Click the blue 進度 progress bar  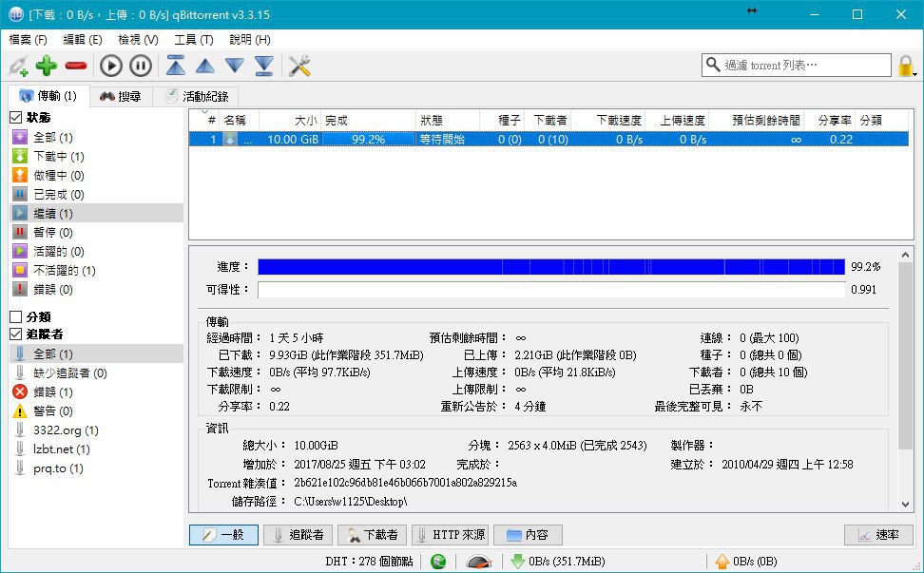click(551, 267)
